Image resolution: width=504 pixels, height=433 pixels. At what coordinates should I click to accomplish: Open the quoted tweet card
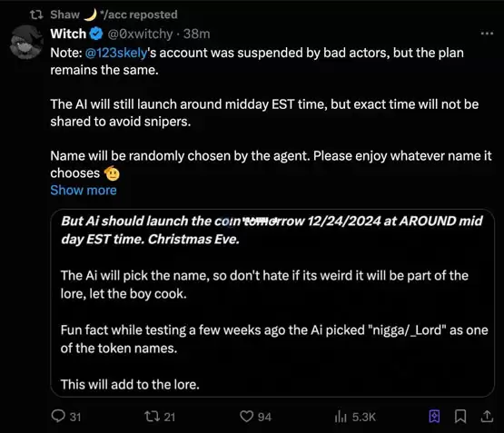(272, 303)
